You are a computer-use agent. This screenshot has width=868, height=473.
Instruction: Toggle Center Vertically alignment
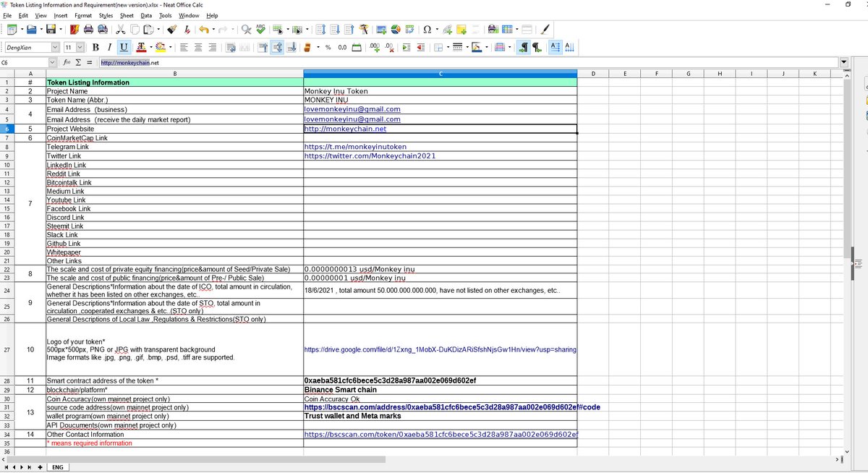click(278, 47)
